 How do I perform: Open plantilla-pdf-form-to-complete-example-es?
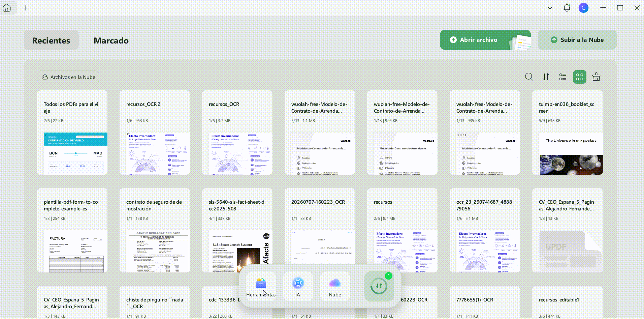tap(72, 230)
